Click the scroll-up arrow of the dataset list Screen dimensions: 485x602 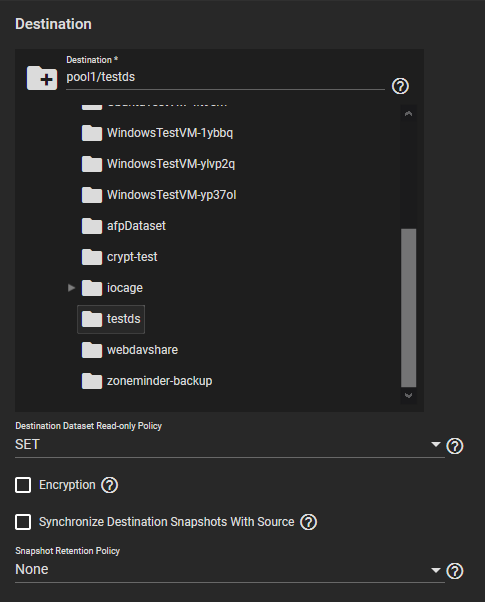408,113
